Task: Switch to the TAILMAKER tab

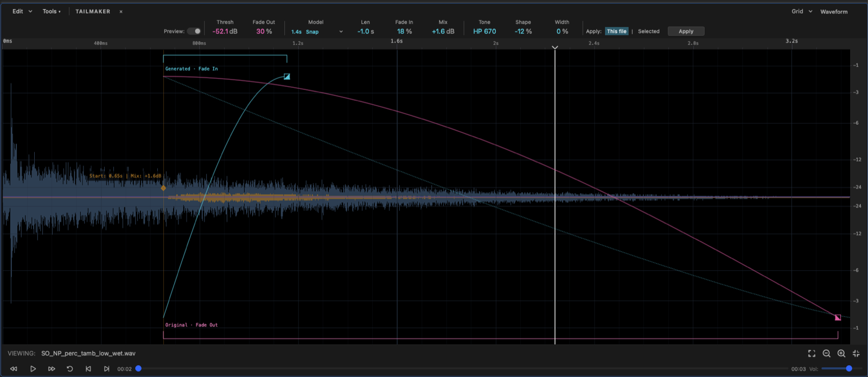Action: pos(93,11)
